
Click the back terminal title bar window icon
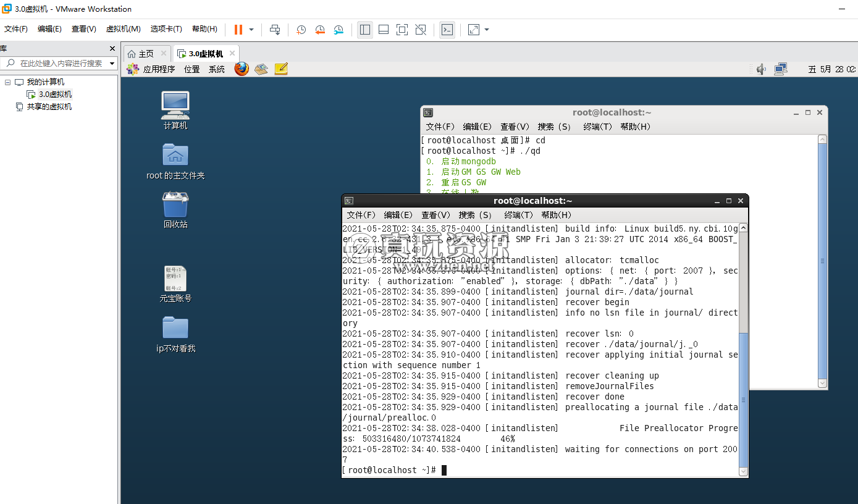428,112
